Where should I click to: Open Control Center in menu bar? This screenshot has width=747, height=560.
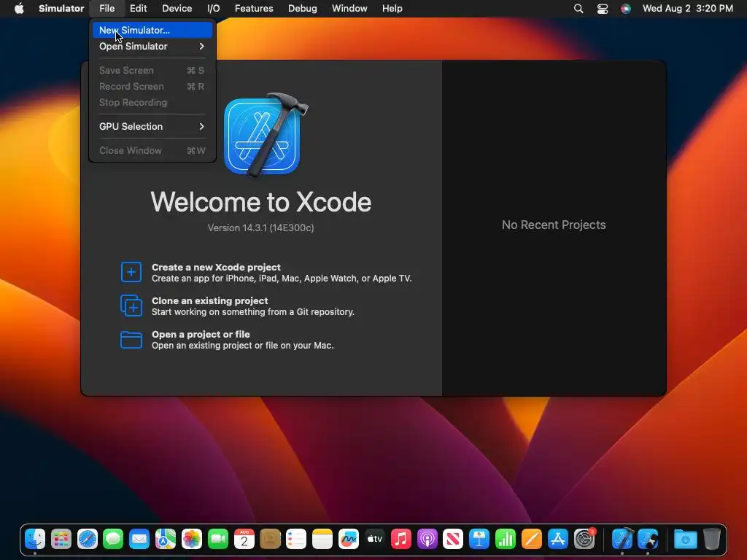[x=602, y=9]
